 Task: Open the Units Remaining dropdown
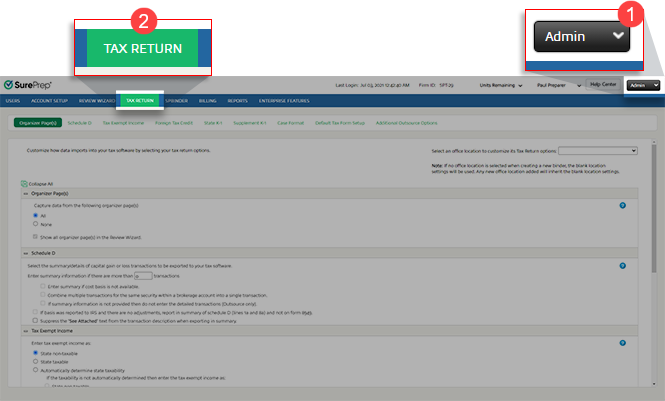coord(501,85)
